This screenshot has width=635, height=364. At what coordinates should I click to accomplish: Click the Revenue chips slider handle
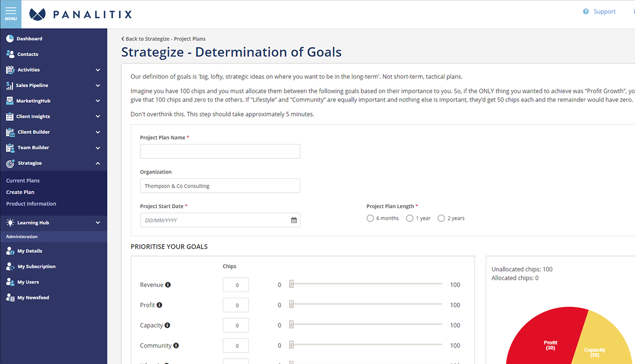[x=291, y=284]
